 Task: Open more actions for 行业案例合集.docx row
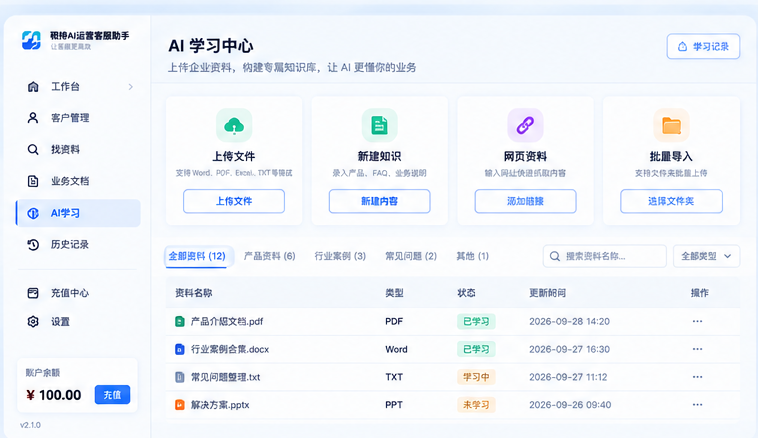click(x=697, y=349)
